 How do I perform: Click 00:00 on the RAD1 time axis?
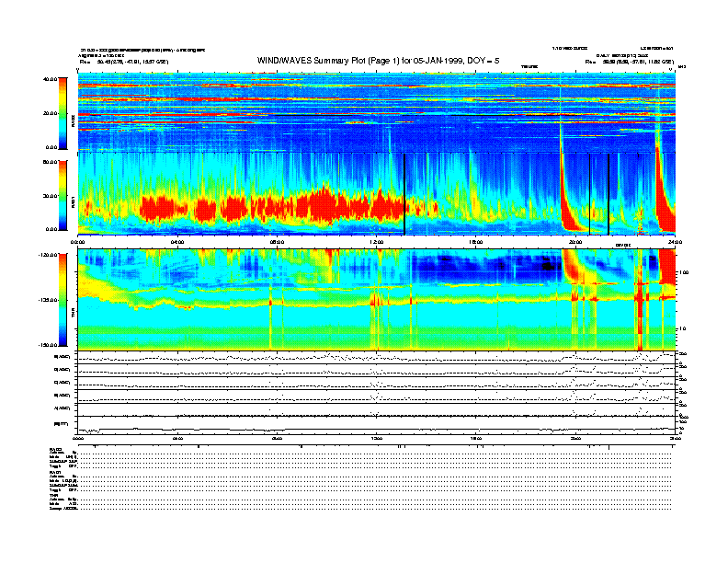[77, 242]
